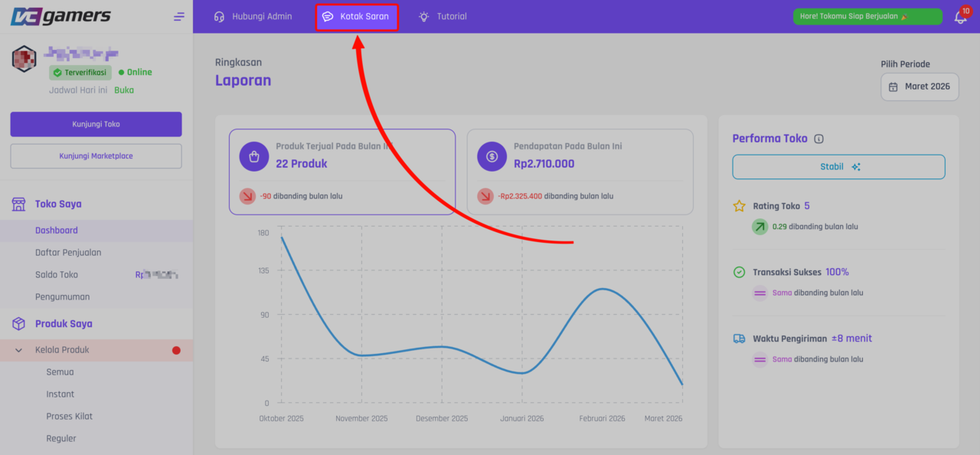Click the Toko Saya store icon
This screenshot has width=980, height=455.
[x=18, y=205]
